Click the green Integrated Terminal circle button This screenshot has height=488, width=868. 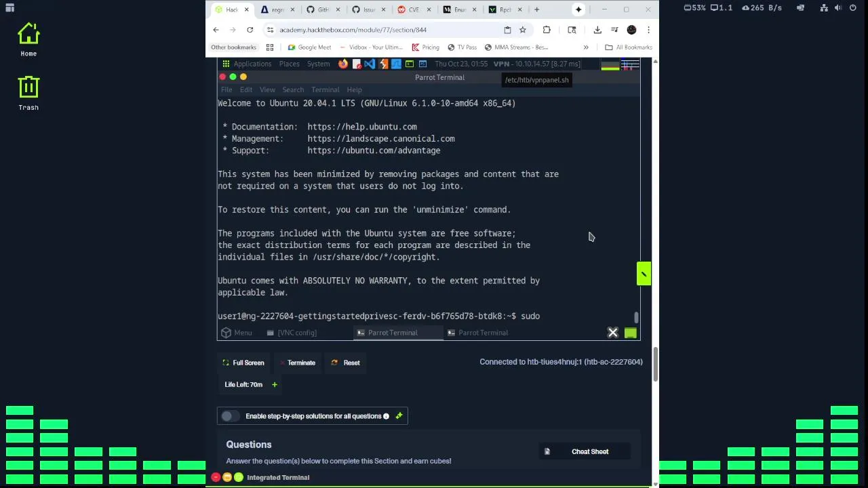(239, 477)
